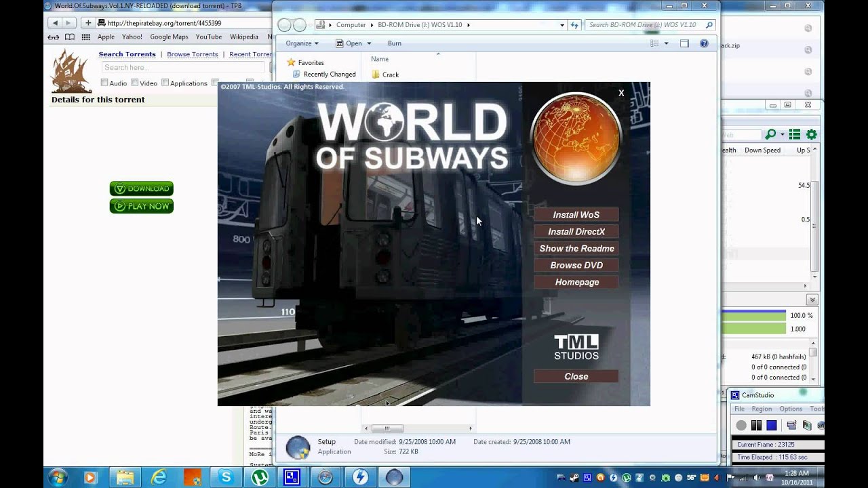Open the Search Torrents link
The width and height of the screenshot is (868, 488).
point(127,54)
